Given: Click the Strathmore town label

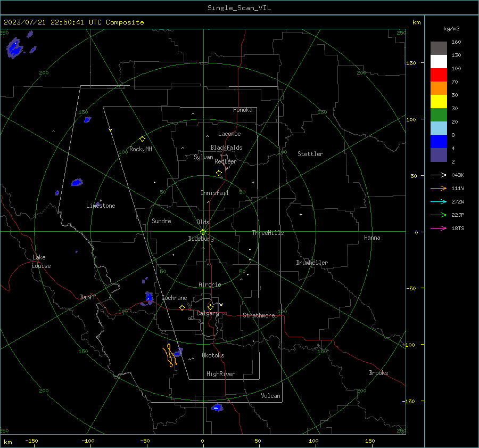Looking at the screenshot, I should tap(259, 315).
